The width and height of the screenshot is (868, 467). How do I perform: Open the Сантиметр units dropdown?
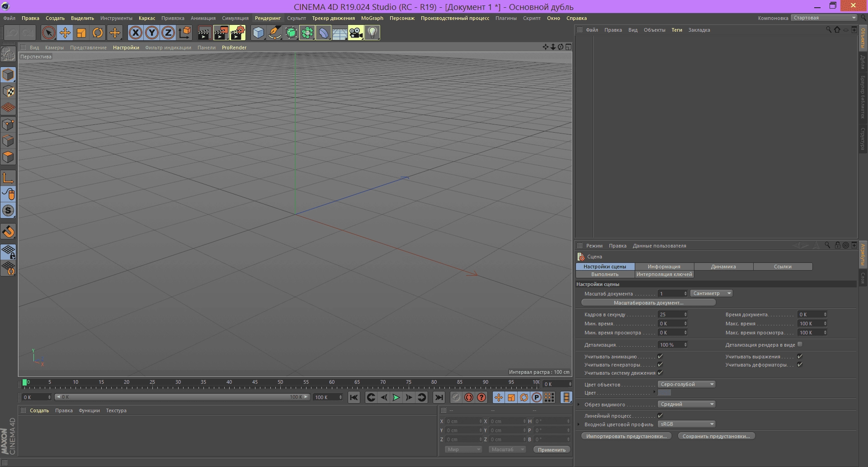coord(711,293)
